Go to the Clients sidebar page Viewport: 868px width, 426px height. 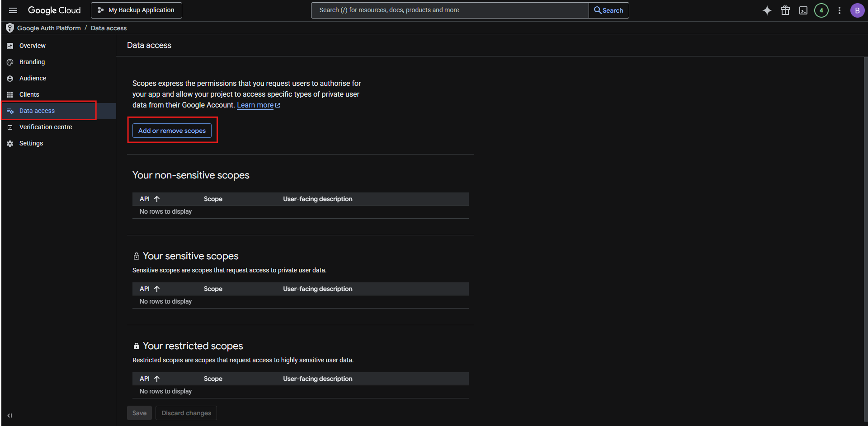coord(58,94)
